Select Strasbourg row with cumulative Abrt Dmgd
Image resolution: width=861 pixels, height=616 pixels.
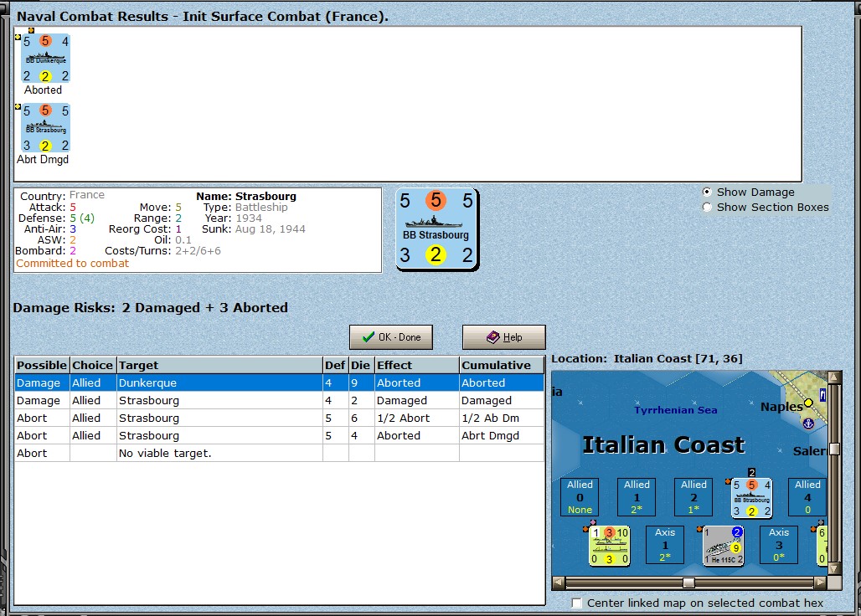click(280, 435)
